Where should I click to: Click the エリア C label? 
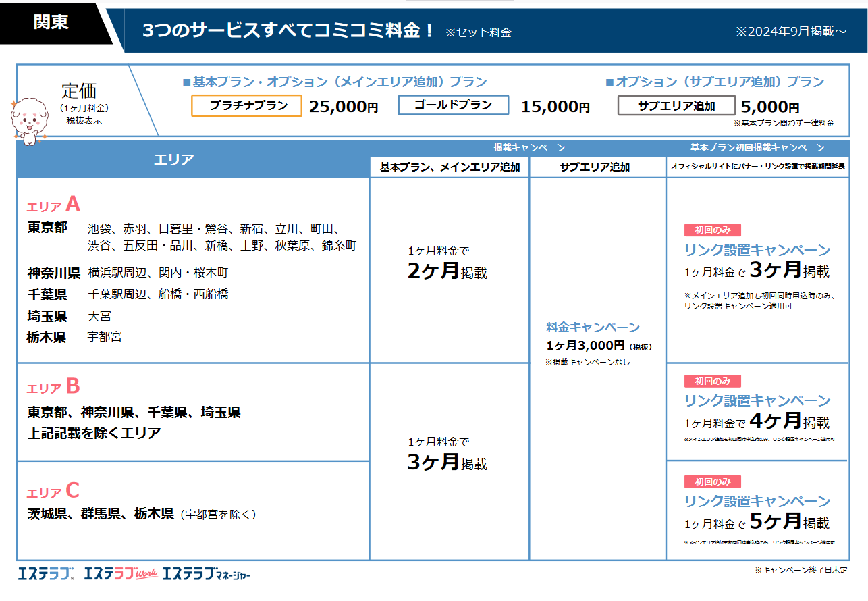pos(53,491)
